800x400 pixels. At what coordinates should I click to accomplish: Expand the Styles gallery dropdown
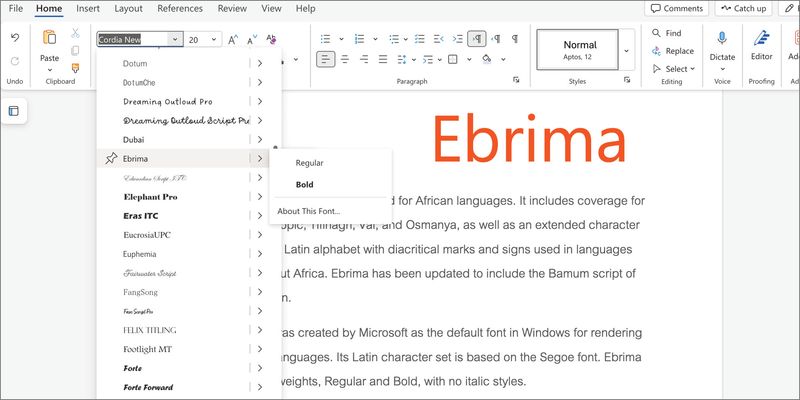[627, 50]
